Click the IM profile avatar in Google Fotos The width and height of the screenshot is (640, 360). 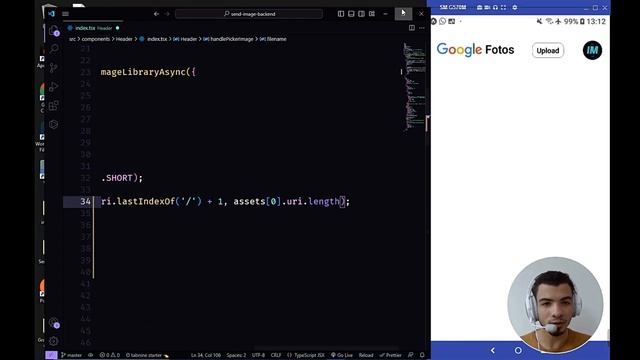pos(592,50)
